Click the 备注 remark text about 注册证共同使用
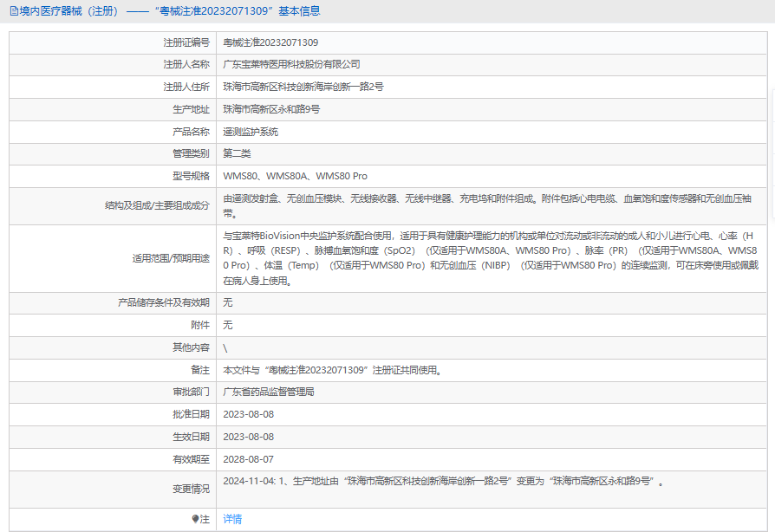 [332, 370]
